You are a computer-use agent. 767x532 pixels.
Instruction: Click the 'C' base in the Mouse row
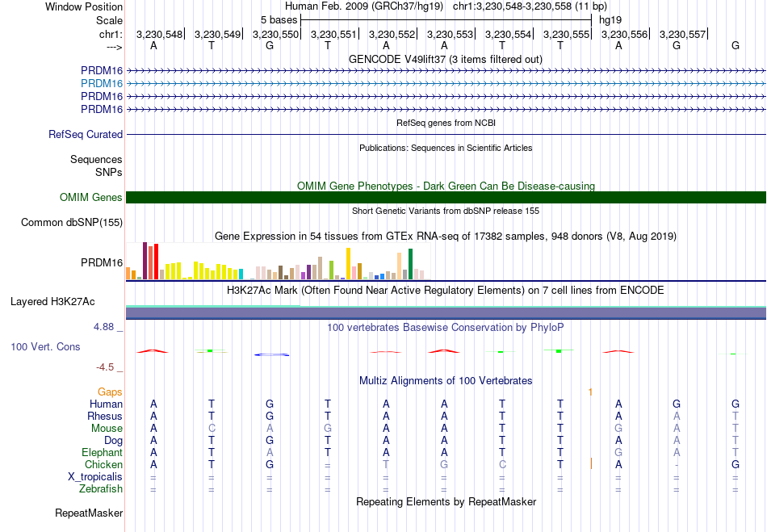click(x=212, y=429)
